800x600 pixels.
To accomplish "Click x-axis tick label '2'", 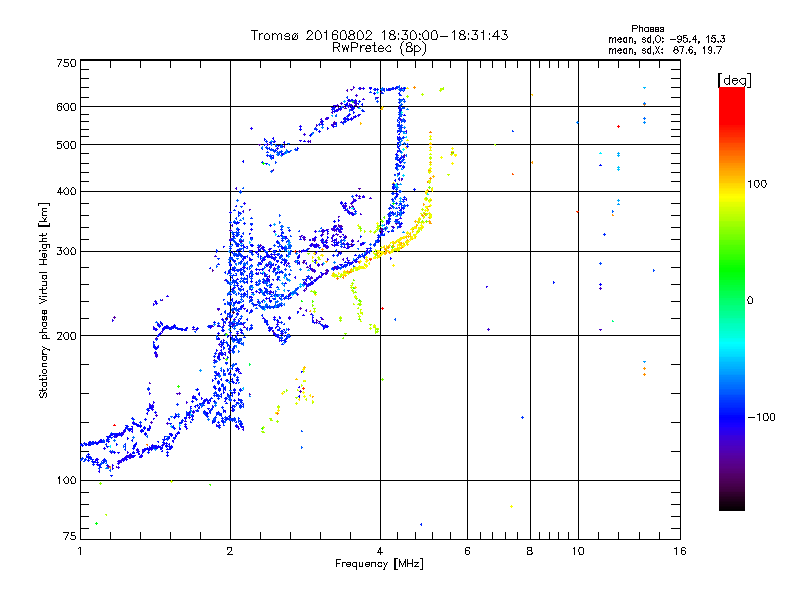I will (x=230, y=551).
